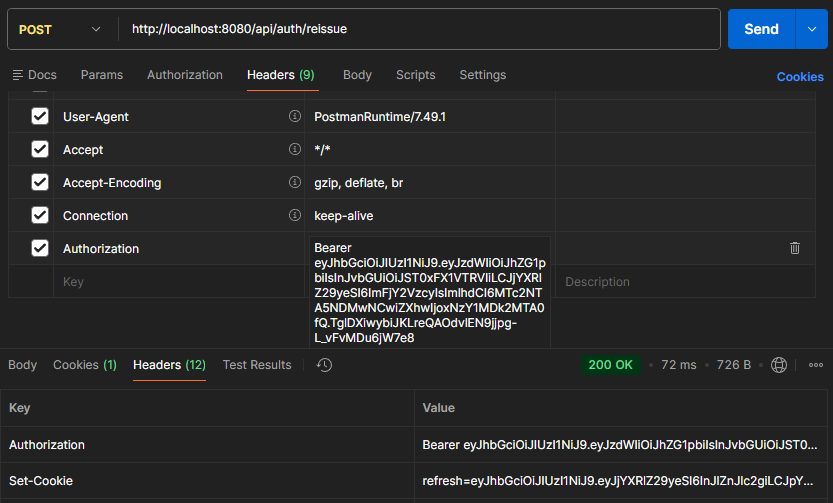Edit the Bearer token value field
Viewport: 833px width, 503px height.
(430, 293)
